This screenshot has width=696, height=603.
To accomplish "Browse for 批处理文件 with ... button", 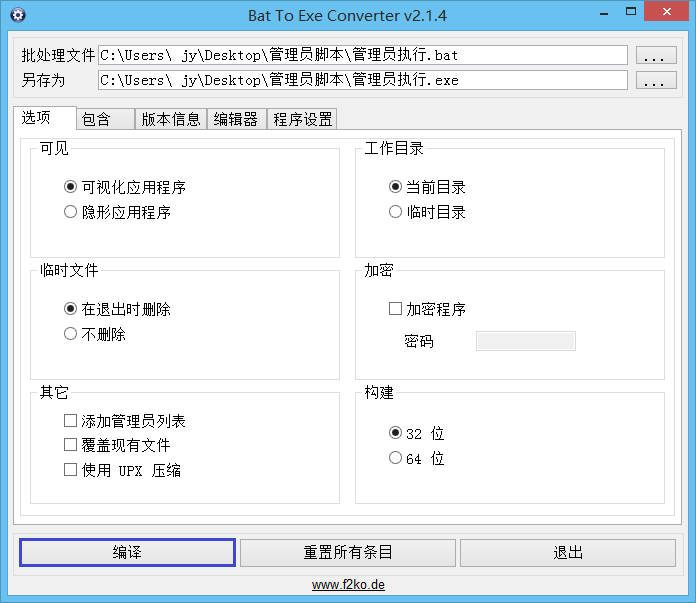I will (x=656, y=55).
